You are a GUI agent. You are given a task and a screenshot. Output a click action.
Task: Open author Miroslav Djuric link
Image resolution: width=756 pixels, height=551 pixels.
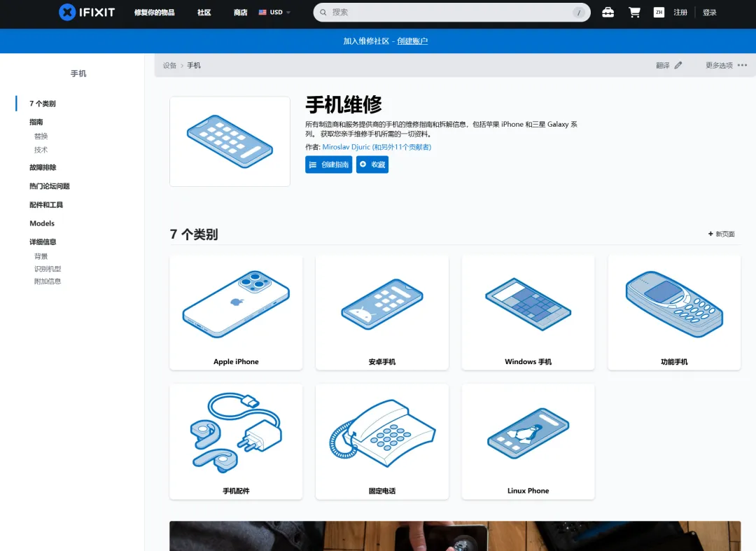(346, 147)
